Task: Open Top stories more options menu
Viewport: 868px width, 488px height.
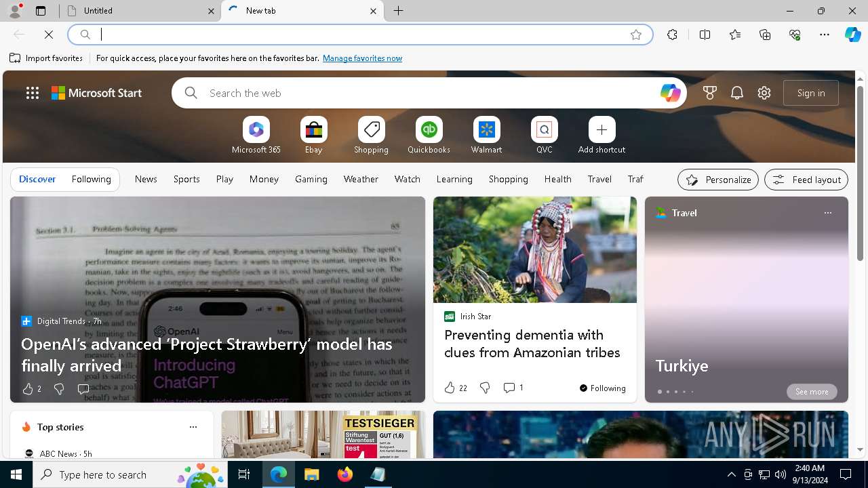Action: [193, 427]
